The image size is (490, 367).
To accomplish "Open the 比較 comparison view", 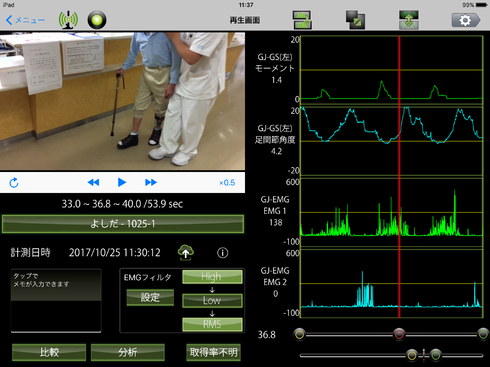I will tap(49, 352).
